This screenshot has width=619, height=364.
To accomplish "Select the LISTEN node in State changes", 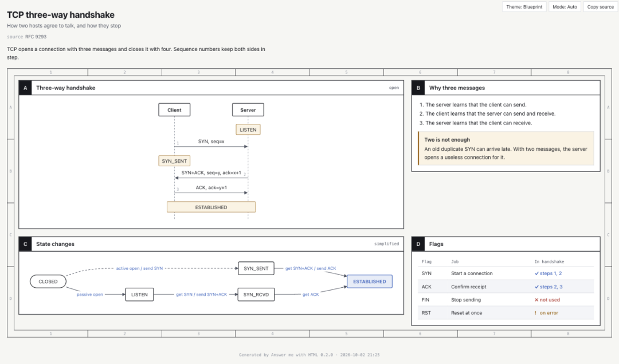I will click(139, 295).
